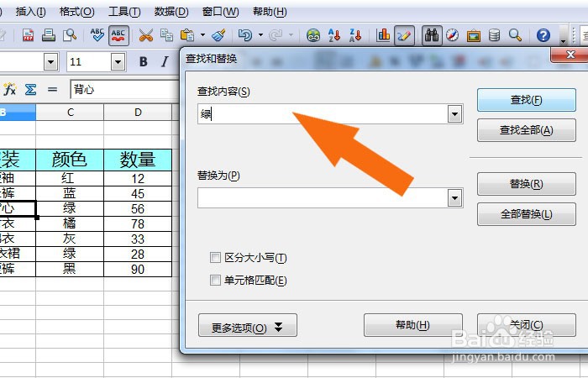Export document directly as PDF
This screenshot has height=378, width=588.
point(28,35)
